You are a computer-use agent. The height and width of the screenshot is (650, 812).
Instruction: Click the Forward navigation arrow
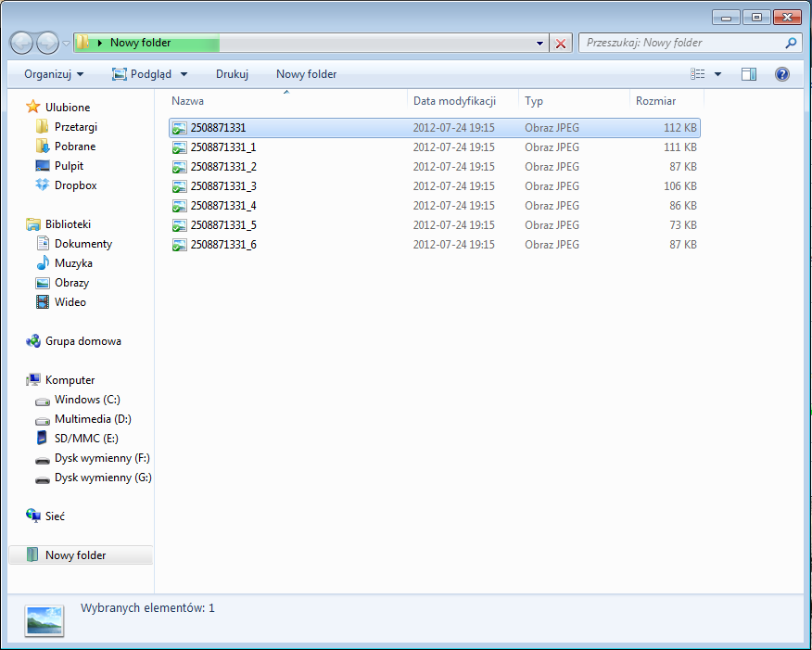[x=47, y=43]
